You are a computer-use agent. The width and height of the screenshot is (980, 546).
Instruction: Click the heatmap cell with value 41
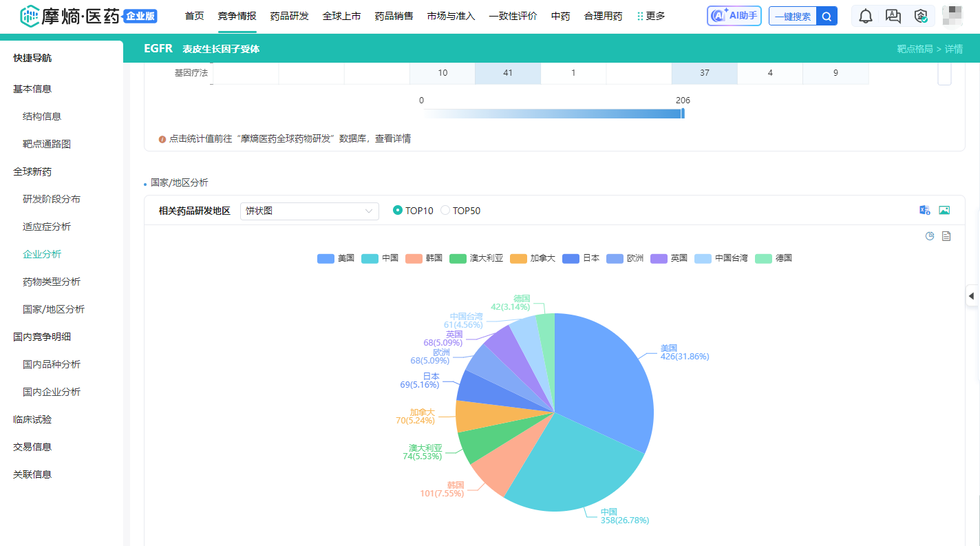coord(508,73)
